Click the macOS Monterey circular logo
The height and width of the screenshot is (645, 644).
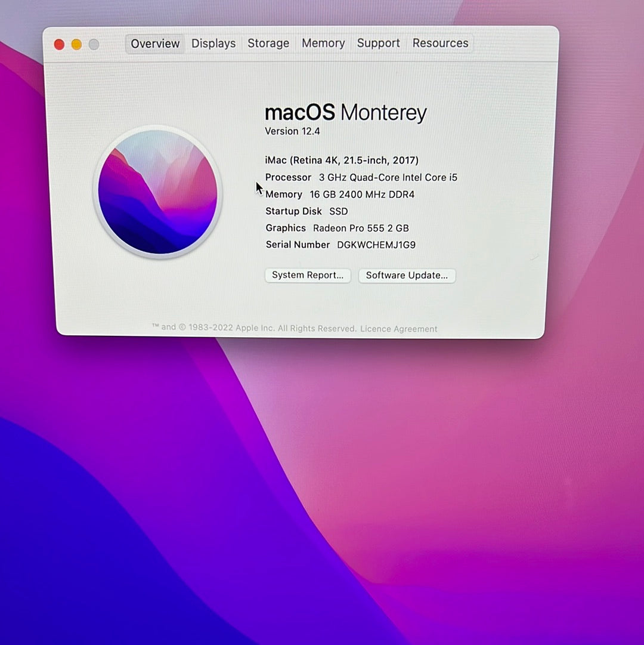point(158,193)
